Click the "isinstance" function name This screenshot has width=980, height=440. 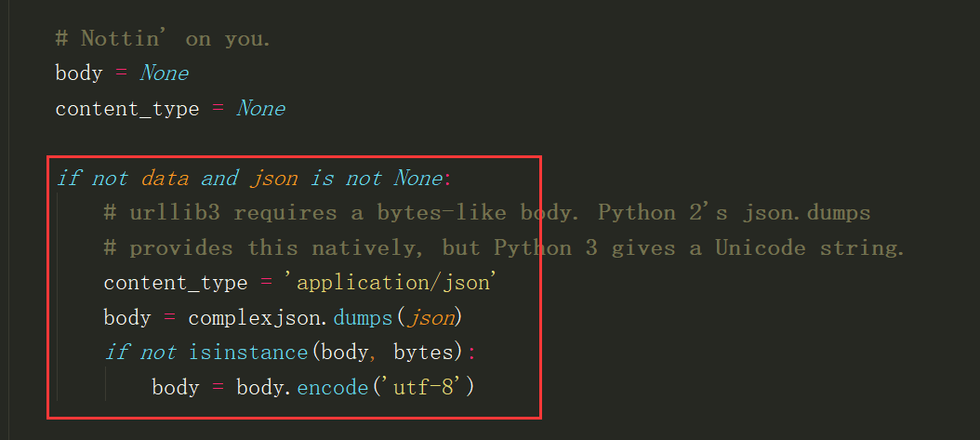pyautogui.click(x=248, y=353)
